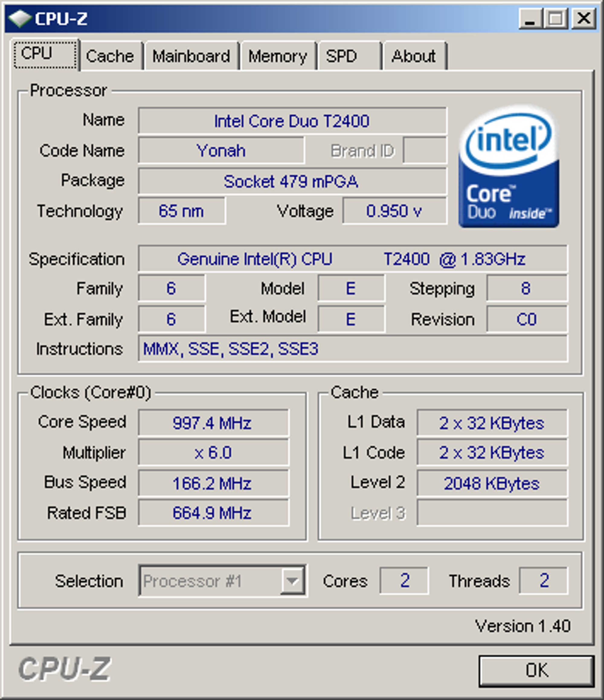
Task: Click the Multiplier value x 6.0
Action: [214, 452]
